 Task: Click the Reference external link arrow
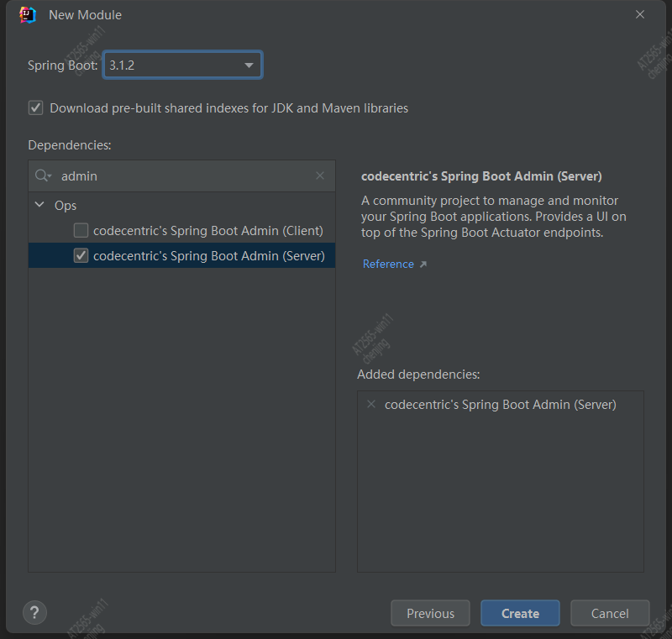tap(423, 265)
